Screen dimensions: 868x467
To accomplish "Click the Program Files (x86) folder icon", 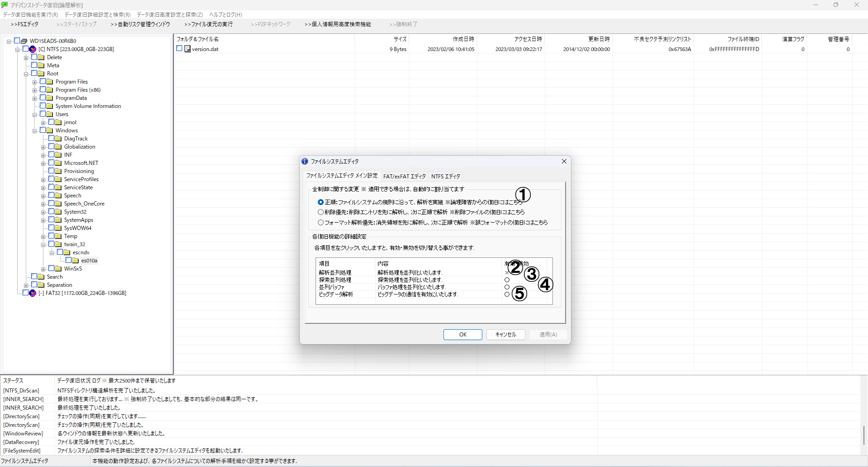I will pos(50,90).
